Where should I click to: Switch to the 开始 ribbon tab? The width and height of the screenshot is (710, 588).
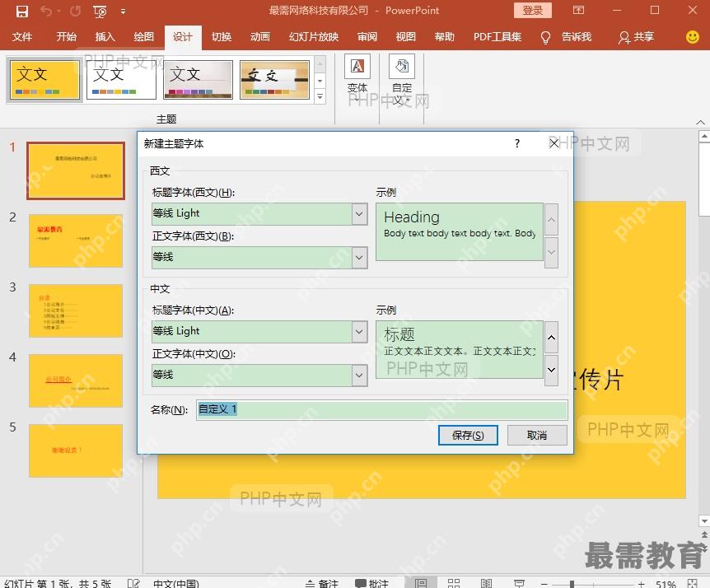[x=66, y=37]
